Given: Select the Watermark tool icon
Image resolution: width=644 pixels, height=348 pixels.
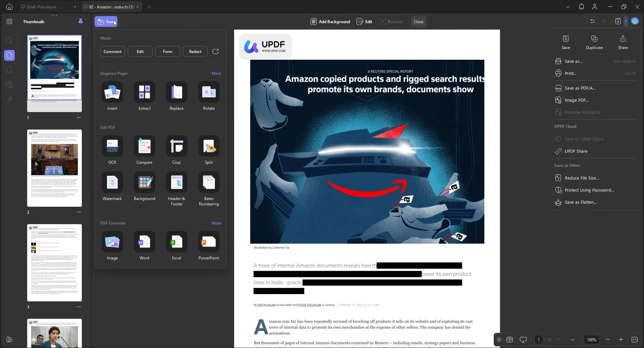Looking at the screenshot, I should coord(112,183).
